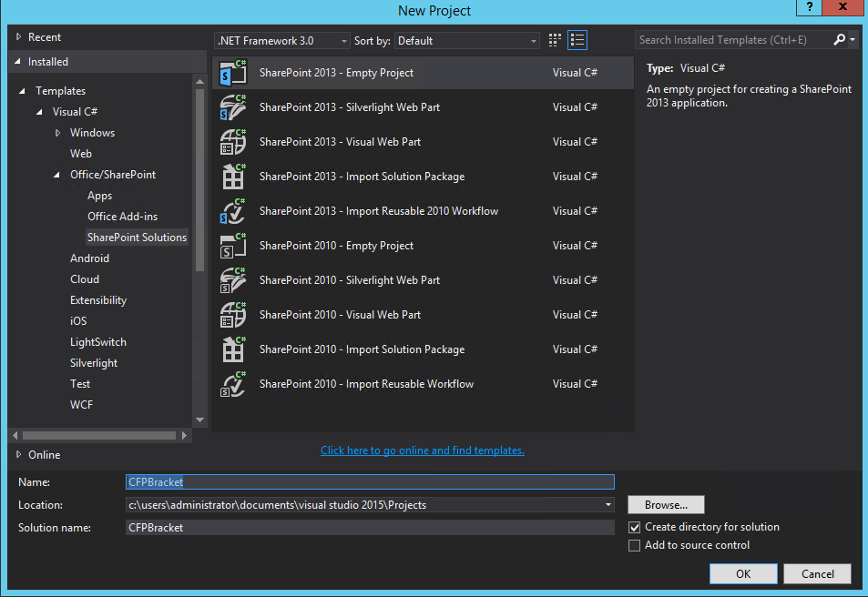Switch to medium icons list view
Viewport: 868px width, 597px height.
coord(577,40)
